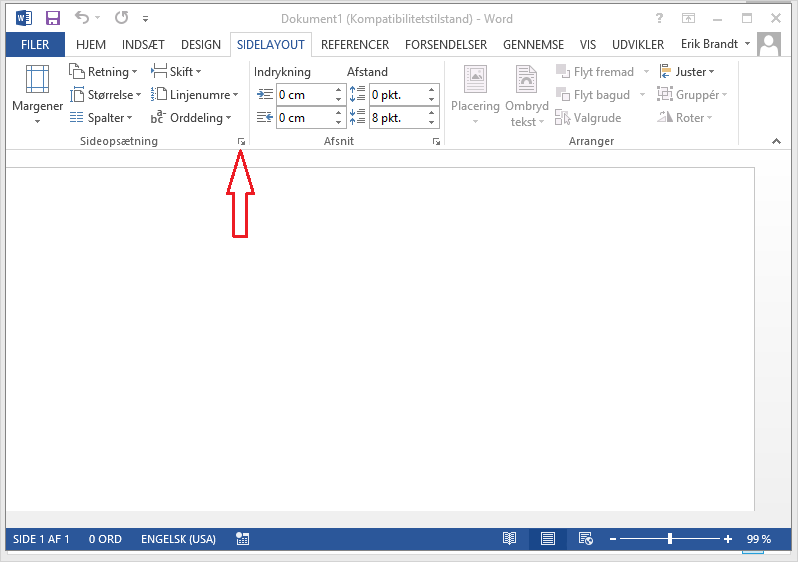Click ENGELSK (USA) language indicator
Screen dimensions: 798x562
pyautogui.click(x=178, y=539)
